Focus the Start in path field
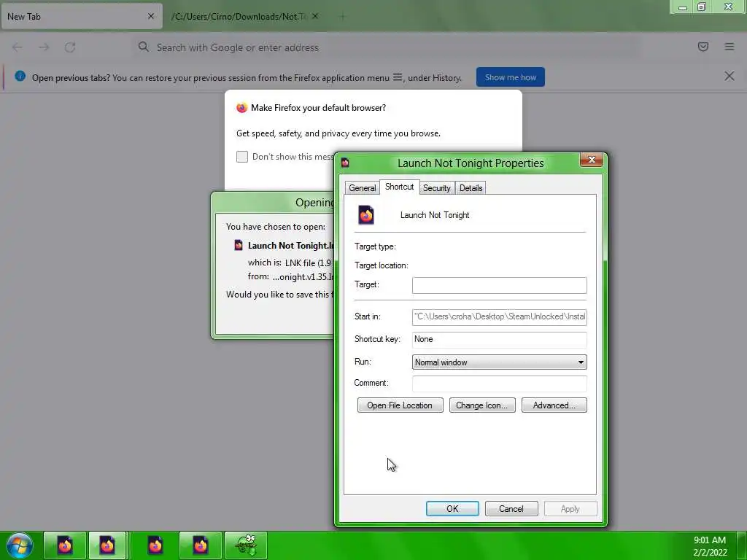 pos(499,316)
